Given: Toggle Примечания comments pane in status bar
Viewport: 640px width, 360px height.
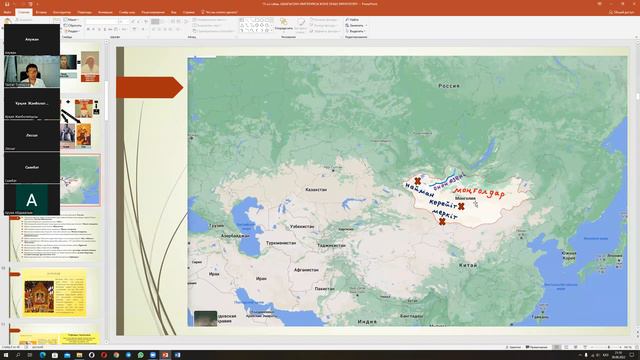Looking at the screenshot, I should [537, 347].
